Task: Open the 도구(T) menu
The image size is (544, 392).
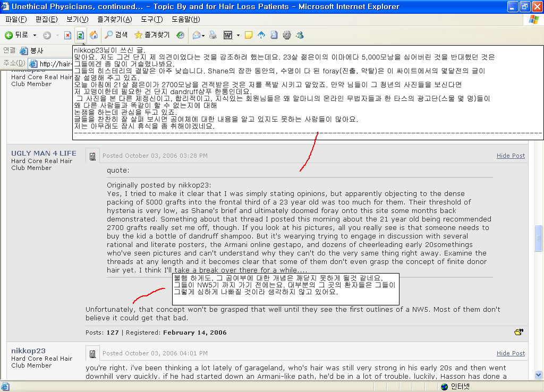Action: pyautogui.click(x=152, y=20)
